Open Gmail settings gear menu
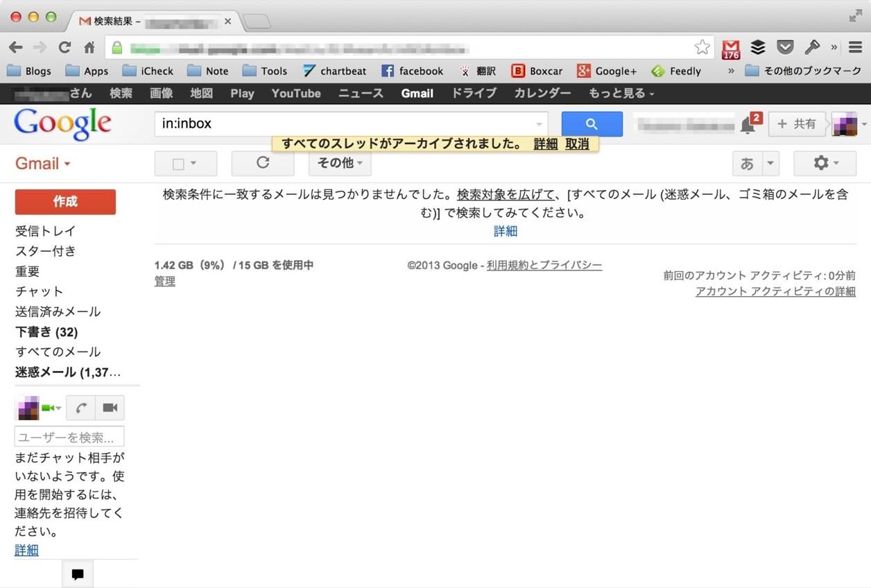This screenshot has width=871, height=588. pos(825,163)
